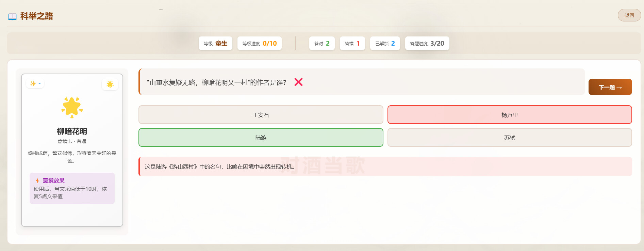Click the 答题进度 3/20 indicator
644x251 pixels.
click(x=427, y=43)
